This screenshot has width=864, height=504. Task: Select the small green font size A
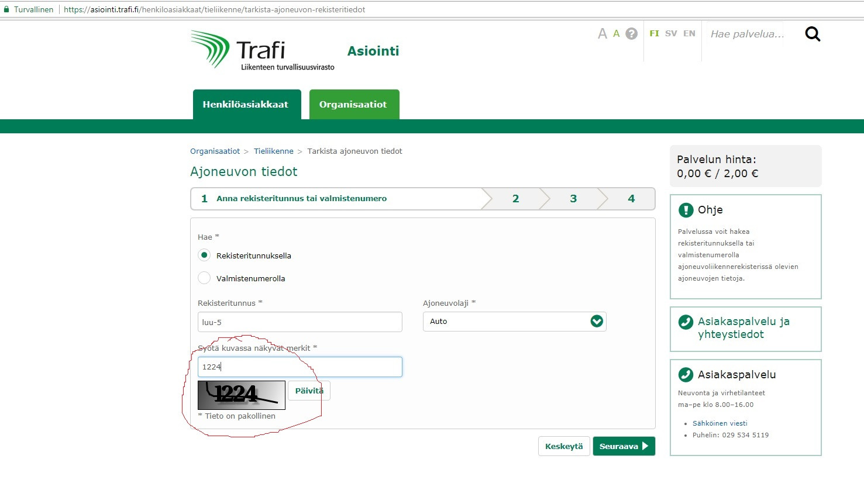(616, 34)
